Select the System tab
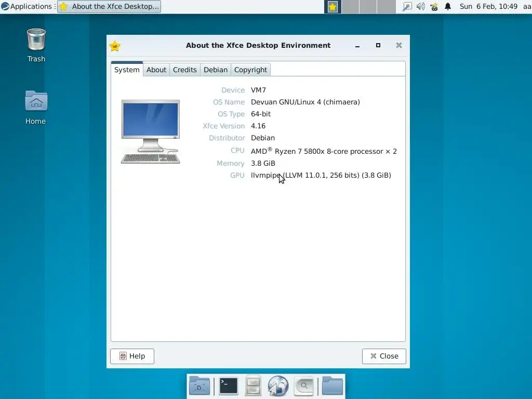Image resolution: width=532 pixels, height=399 pixels. pos(127,70)
